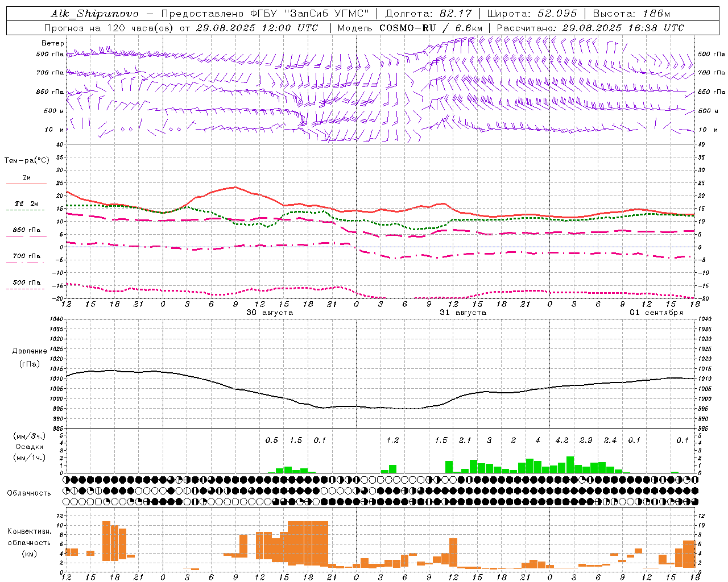Click the '(км)' unit label for convective clouds

tap(29, 554)
